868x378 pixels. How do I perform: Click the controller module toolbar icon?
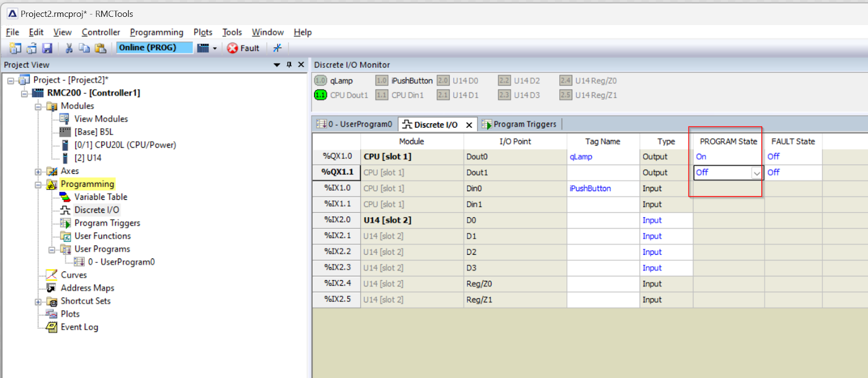(203, 48)
